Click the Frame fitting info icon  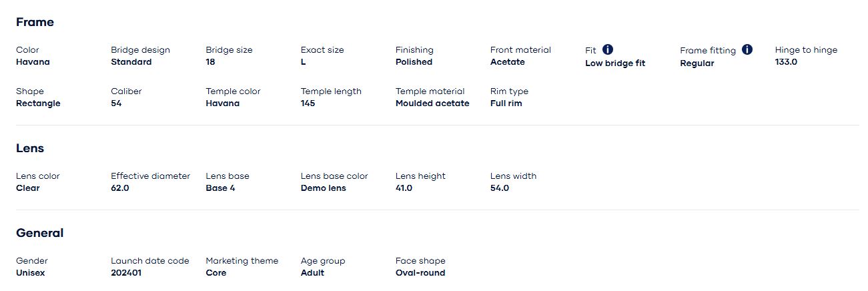(x=747, y=49)
